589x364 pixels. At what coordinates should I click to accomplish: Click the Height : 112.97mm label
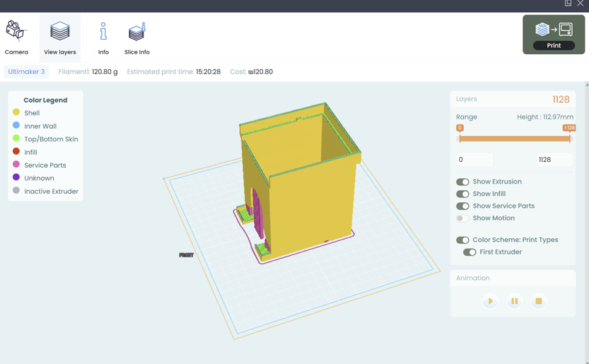[545, 117]
